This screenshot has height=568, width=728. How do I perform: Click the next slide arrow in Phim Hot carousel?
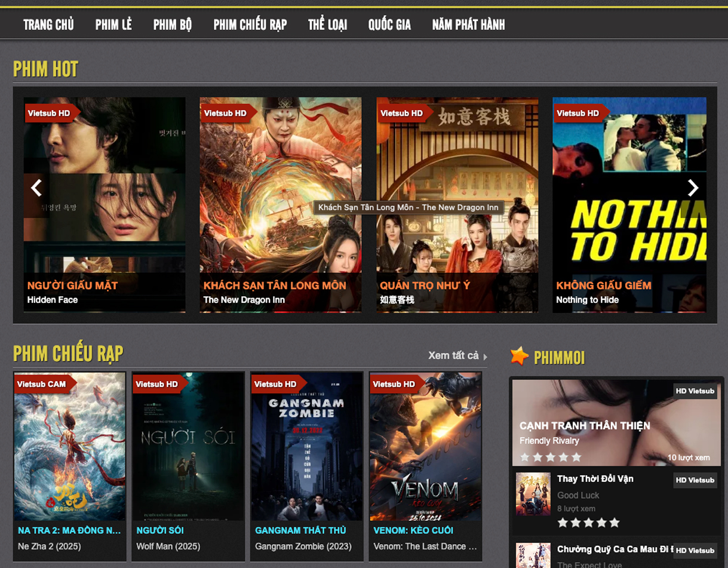693,188
